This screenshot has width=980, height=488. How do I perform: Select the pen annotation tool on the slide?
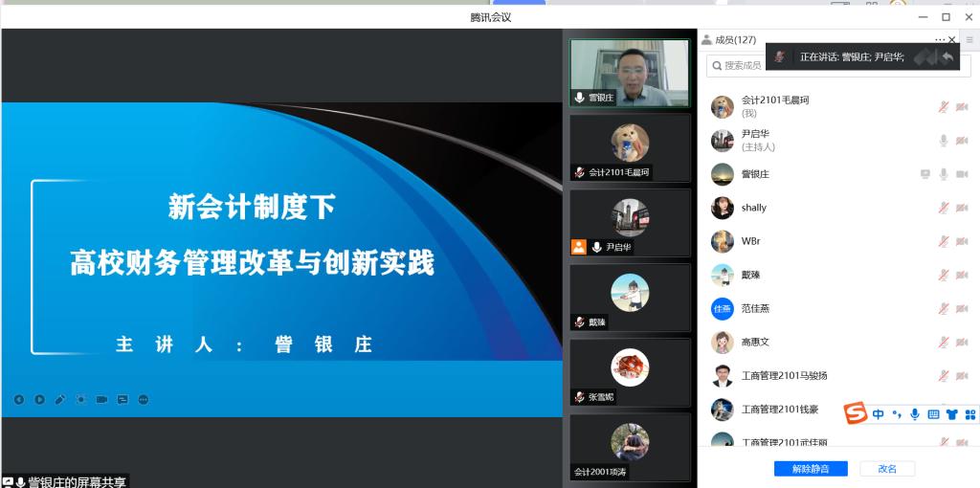click(60, 399)
